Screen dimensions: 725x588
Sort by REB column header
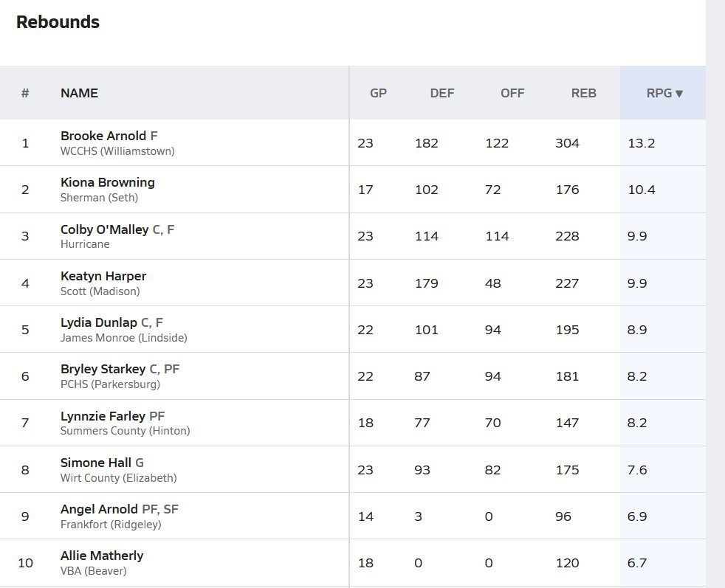tap(583, 93)
